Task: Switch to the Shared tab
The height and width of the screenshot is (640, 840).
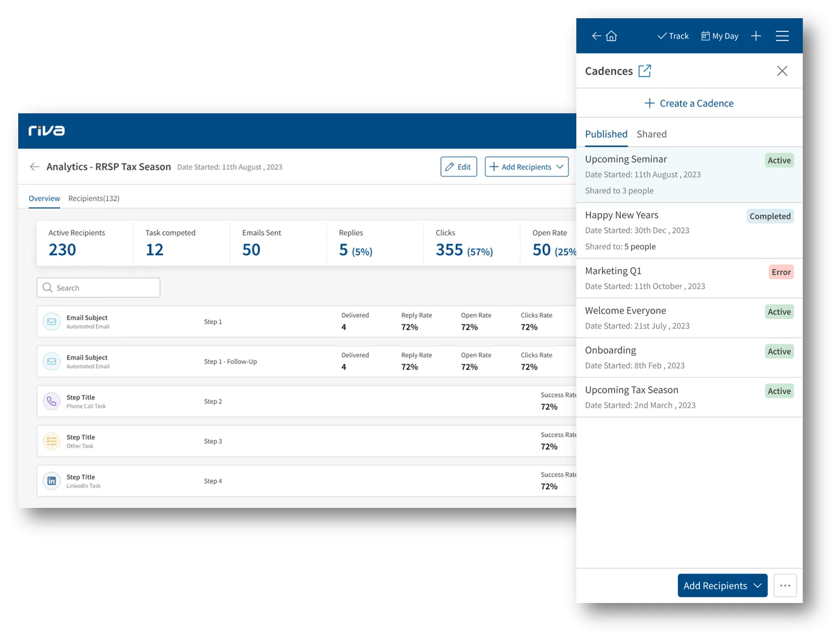Action: [x=651, y=134]
